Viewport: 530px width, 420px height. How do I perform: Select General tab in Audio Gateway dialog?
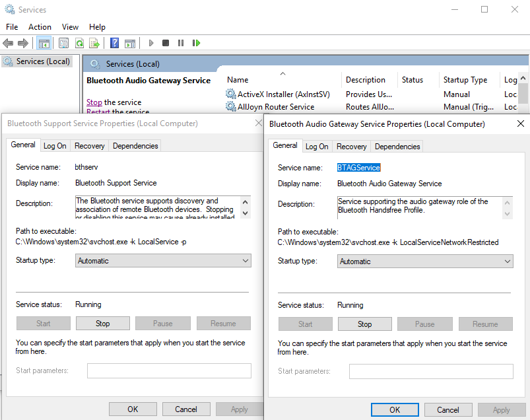(285, 145)
